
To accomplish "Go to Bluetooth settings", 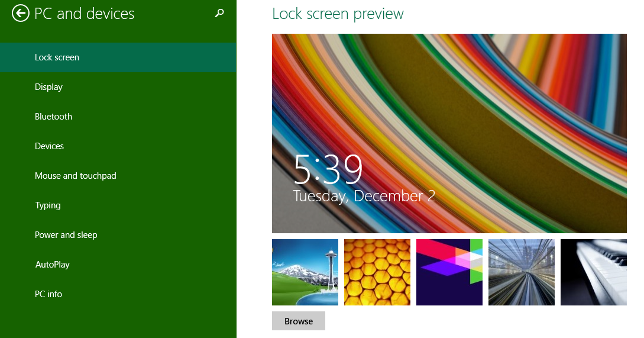I will pos(118,117).
